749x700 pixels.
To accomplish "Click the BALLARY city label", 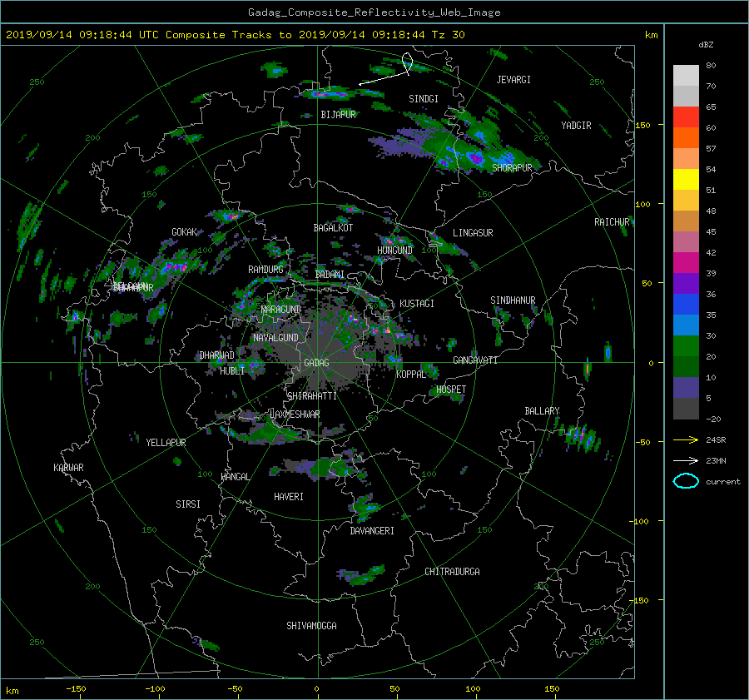I will 542,411.
